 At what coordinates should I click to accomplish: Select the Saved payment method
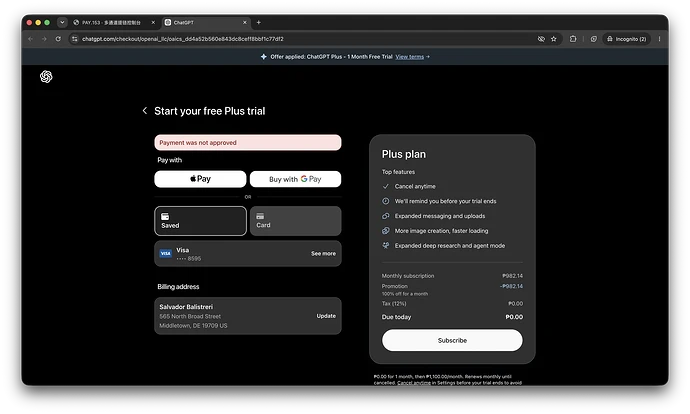pyautogui.click(x=200, y=221)
